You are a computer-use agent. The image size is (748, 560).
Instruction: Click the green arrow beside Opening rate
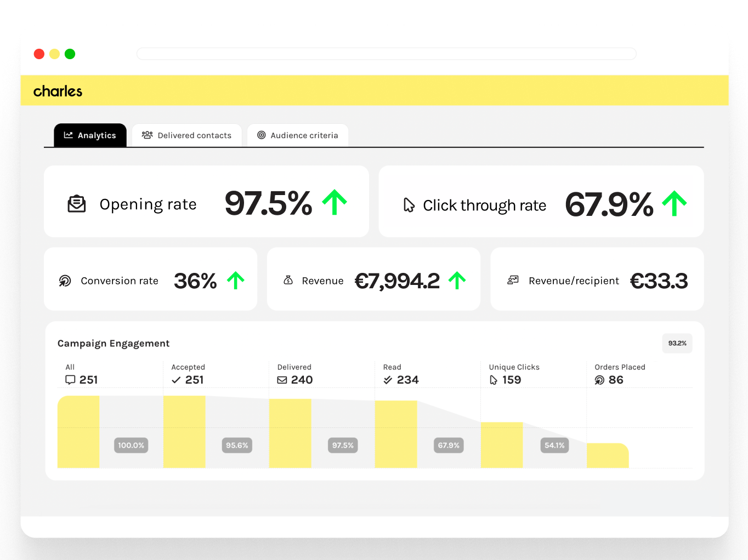pyautogui.click(x=334, y=202)
